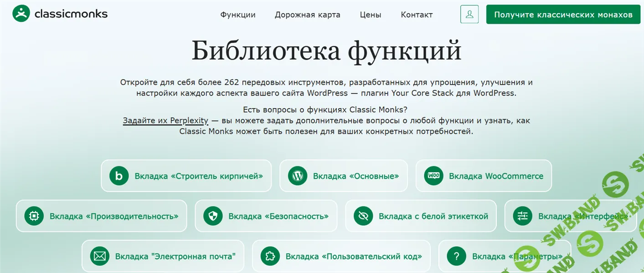Open the Функции menu item
644x273 pixels.
(x=238, y=15)
